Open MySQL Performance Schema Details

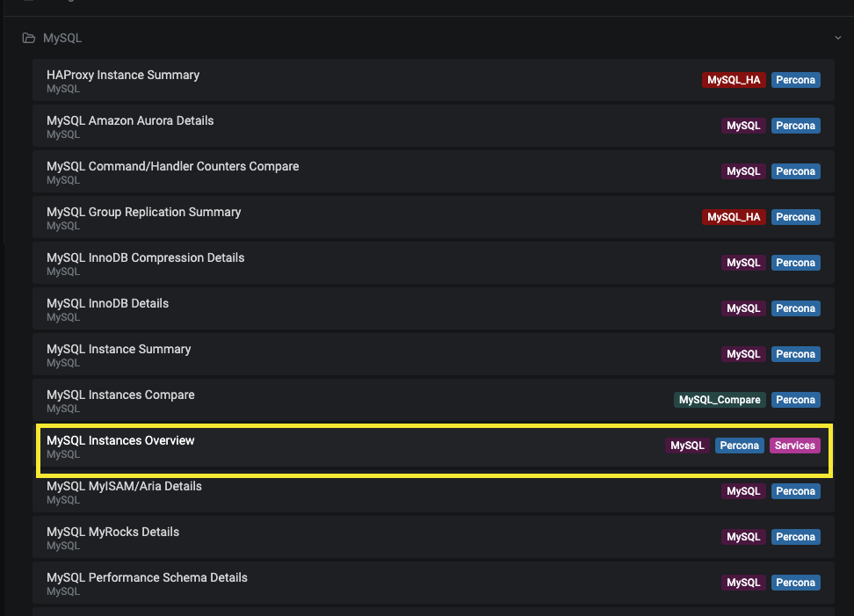click(x=147, y=578)
